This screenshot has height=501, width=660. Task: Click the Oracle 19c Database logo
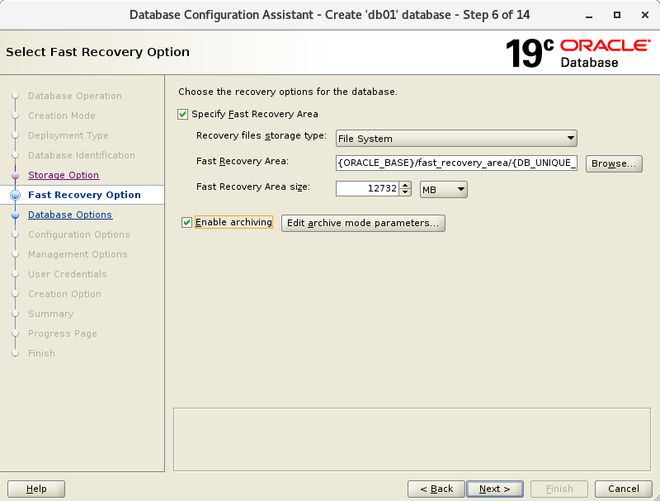[x=578, y=53]
